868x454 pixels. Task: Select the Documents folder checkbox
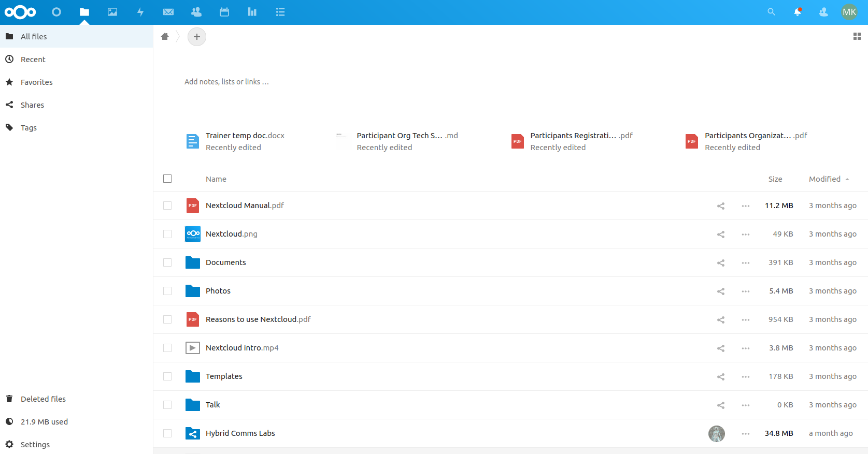coord(167,262)
